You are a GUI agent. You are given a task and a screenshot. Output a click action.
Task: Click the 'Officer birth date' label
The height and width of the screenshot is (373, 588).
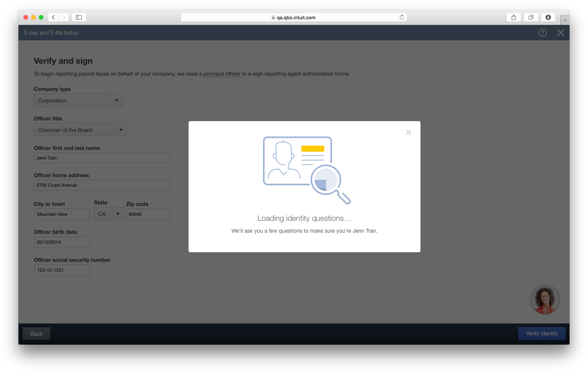pyautogui.click(x=56, y=232)
